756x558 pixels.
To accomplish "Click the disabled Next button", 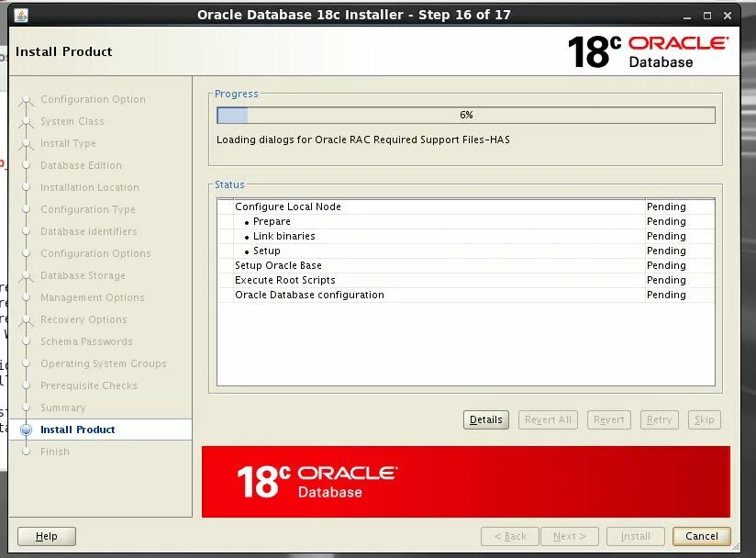I will (x=570, y=536).
